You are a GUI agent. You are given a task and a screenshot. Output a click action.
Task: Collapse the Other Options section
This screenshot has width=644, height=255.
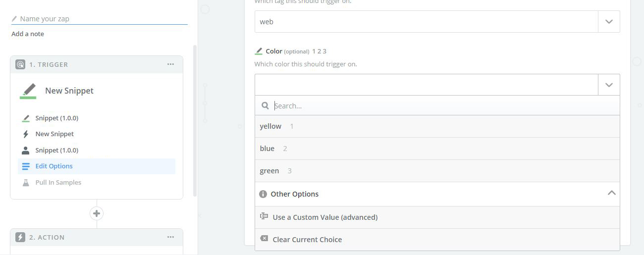click(611, 193)
